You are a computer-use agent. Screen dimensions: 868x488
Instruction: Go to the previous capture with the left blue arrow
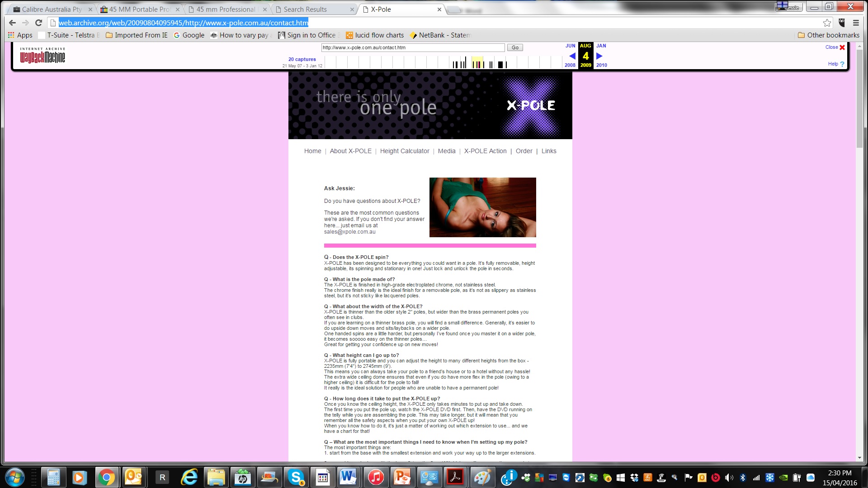tap(572, 56)
